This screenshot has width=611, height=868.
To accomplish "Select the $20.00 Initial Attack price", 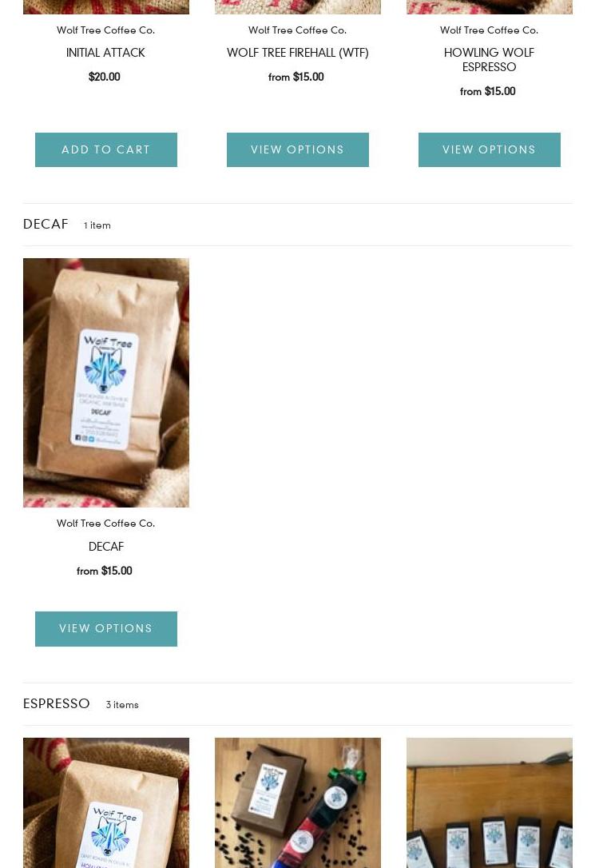I will coord(105,77).
